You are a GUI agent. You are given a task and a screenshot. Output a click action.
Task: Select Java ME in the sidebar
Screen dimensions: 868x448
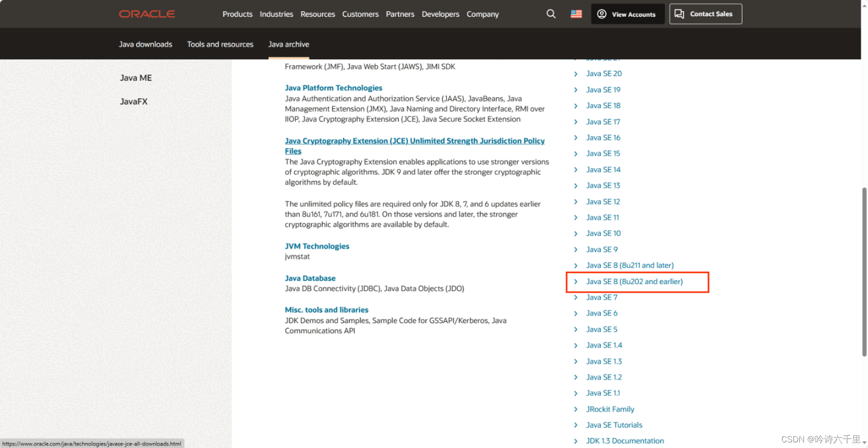click(x=136, y=78)
